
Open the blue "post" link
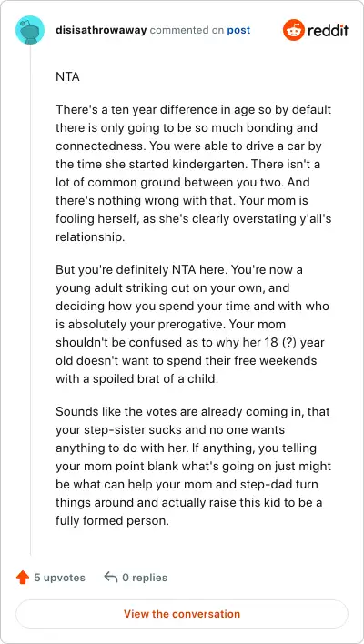pyautogui.click(x=238, y=30)
